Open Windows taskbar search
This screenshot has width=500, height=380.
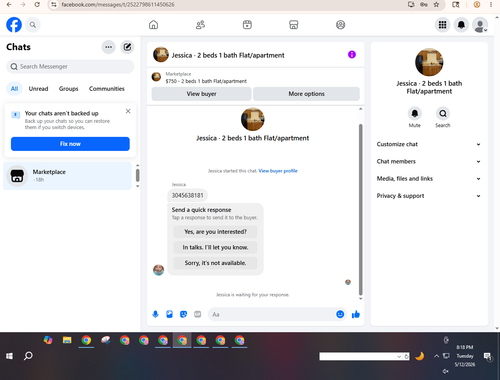(28, 356)
